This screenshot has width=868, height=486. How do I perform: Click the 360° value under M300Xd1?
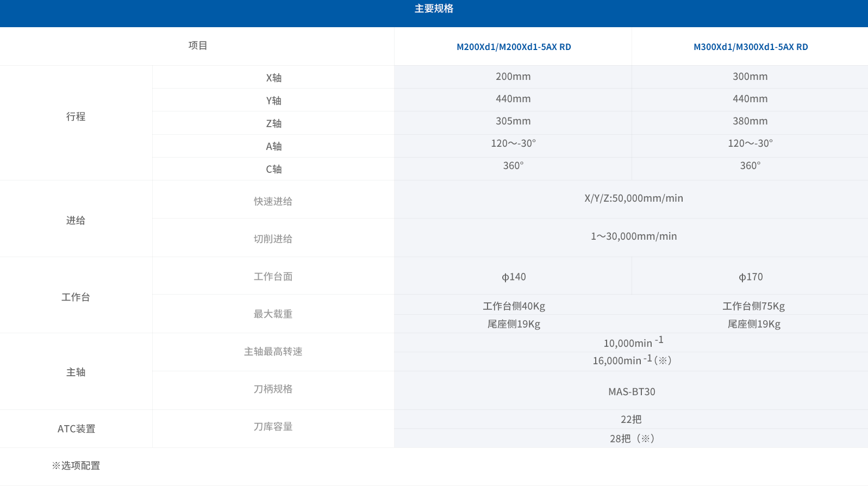750,166
